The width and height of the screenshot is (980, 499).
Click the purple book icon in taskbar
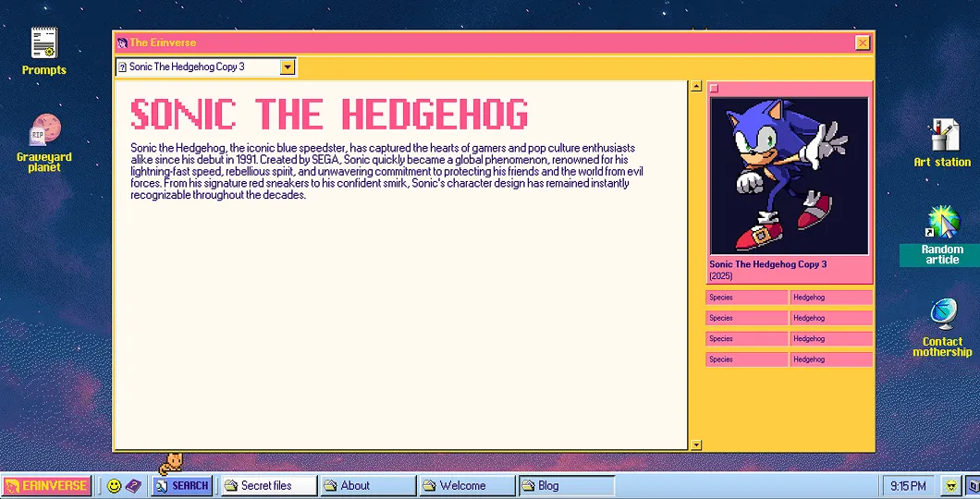point(133,485)
